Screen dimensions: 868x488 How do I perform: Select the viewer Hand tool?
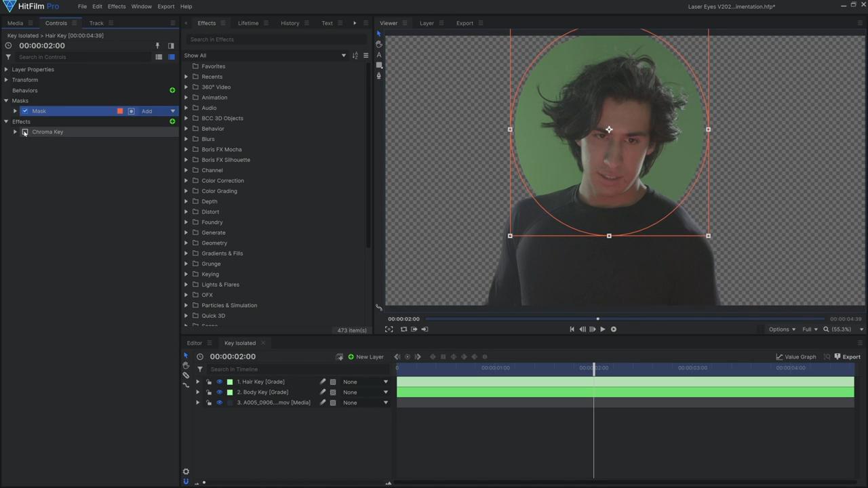click(x=379, y=44)
